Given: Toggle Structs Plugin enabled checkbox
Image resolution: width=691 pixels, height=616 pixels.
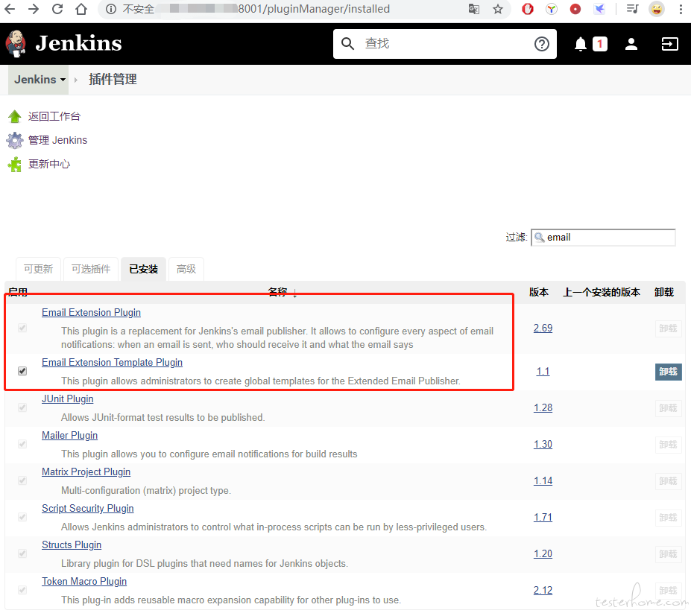Looking at the screenshot, I should pyautogui.click(x=22, y=554).
